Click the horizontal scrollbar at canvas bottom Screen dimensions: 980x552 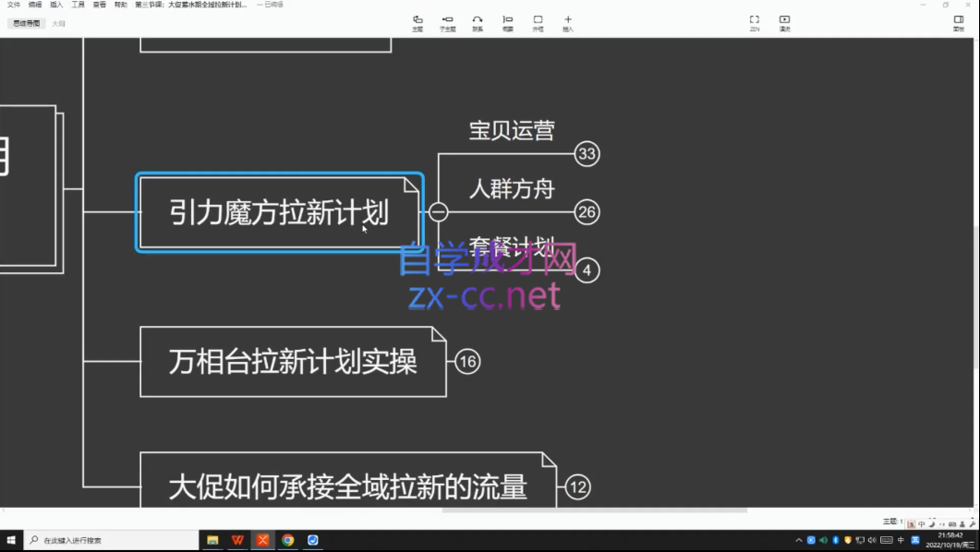click(595, 510)
